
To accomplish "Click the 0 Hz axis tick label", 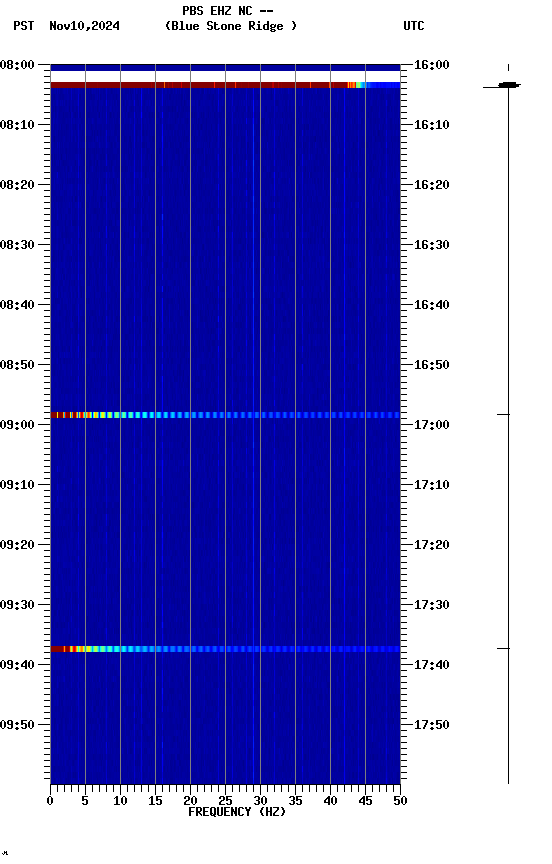I will tap(50, 801).
